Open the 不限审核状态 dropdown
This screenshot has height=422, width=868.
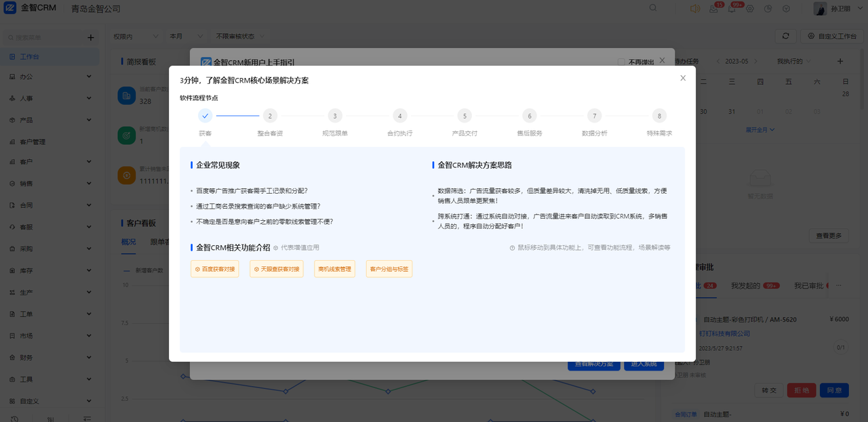click(x=239, y=36)
